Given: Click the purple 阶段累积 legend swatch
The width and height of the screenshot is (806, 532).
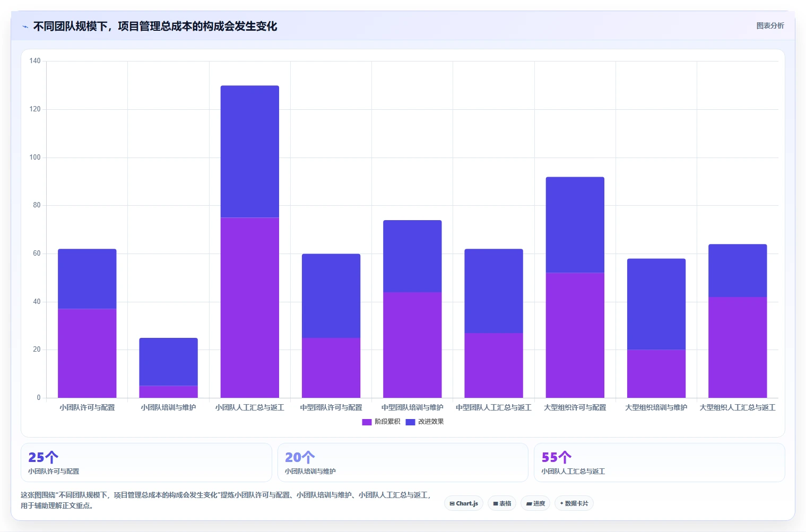Looking at the screenshot, I should pos(367,422).
